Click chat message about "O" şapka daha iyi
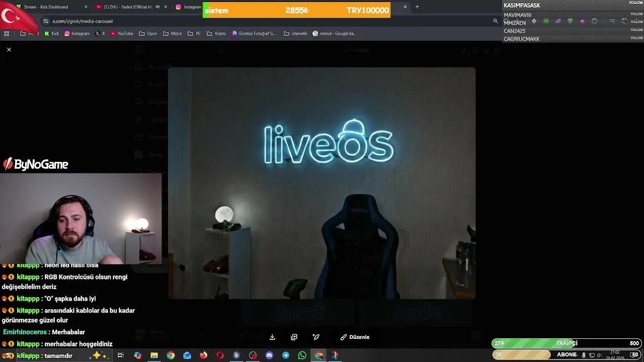The height and width of the screenshot is (362, 644). pyautogui.click(x=70, y=299)
